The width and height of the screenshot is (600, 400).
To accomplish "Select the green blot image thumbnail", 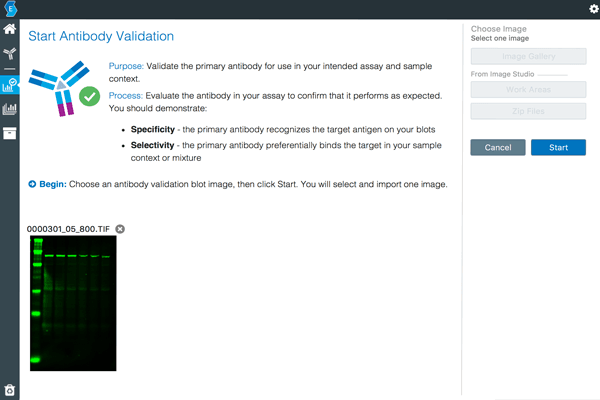I will (74, 303).
